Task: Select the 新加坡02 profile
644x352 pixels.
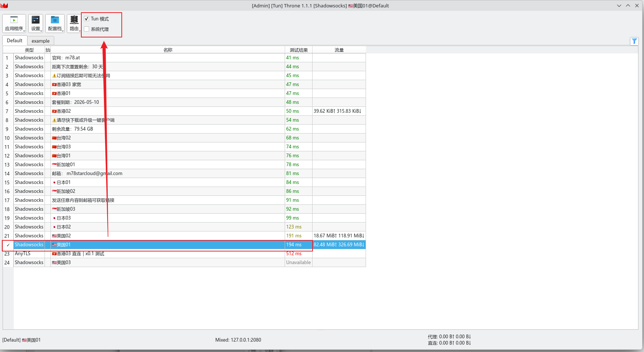Action: [184, 191]
